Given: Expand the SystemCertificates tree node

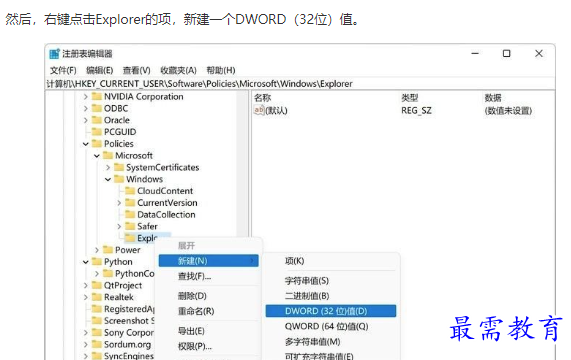Looking at the screenshot, I should [108, 167].
